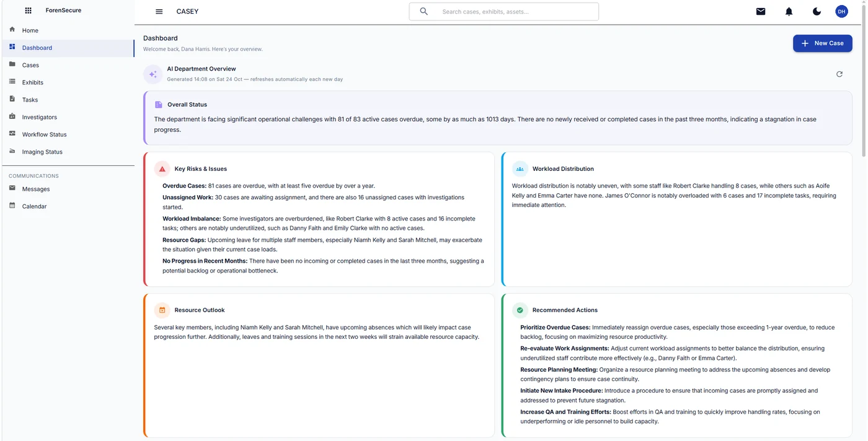The width and height of the screenshot is (868, 441).
Task: Click Prioritize Overdue Cases action label
Action: [x=556, y=327]
